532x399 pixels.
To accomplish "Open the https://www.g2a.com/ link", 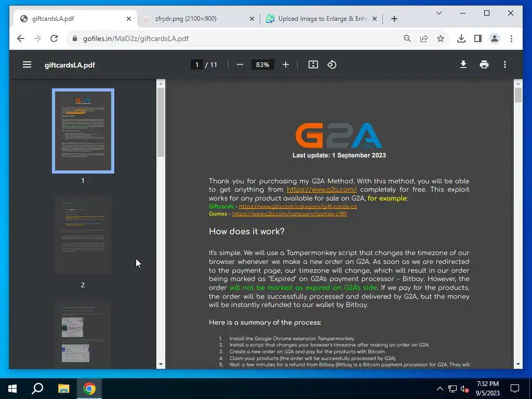I will pos(321,190).
